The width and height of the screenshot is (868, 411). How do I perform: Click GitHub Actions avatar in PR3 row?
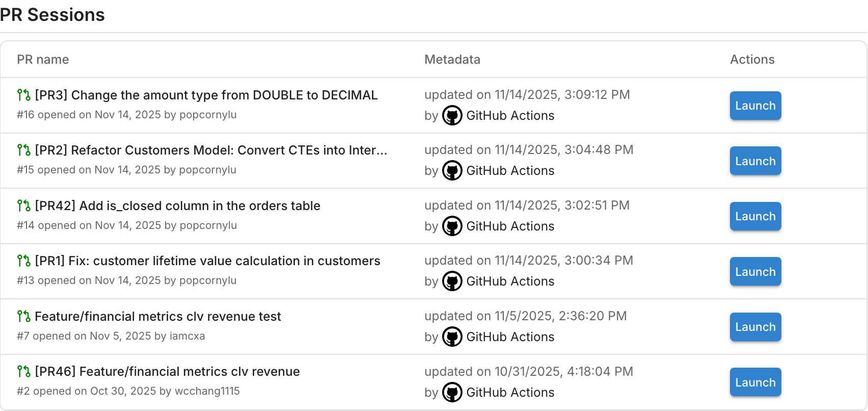click(452, 115)
